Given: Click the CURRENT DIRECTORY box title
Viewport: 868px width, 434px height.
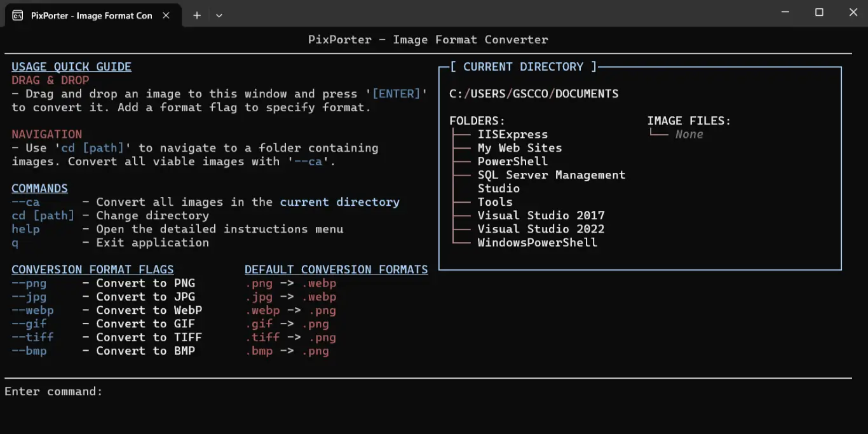Looking at the screenshot, I should [x=523, y=67].
